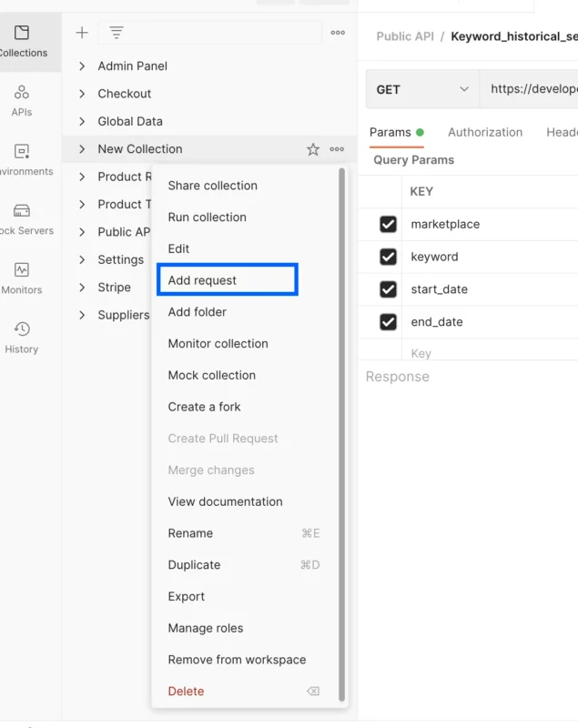Uncheck the keyword query param
This screenshot has width=578, height=728.
(388, 257)
